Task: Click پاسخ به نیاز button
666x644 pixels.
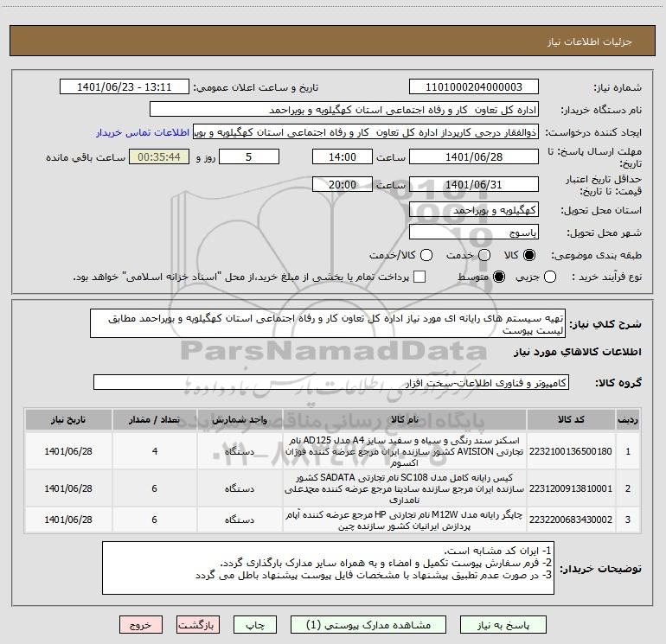Action: click(503, 625)
